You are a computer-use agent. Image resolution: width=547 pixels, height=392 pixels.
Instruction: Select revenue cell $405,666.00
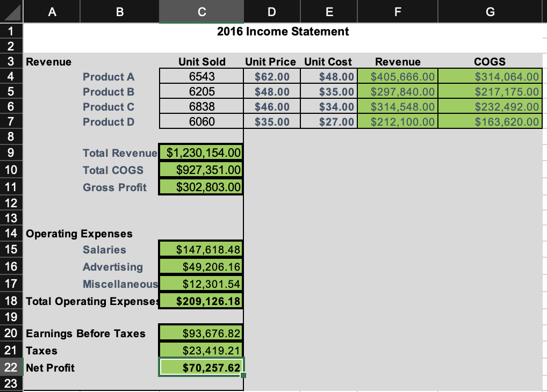[x=398, y=76]
